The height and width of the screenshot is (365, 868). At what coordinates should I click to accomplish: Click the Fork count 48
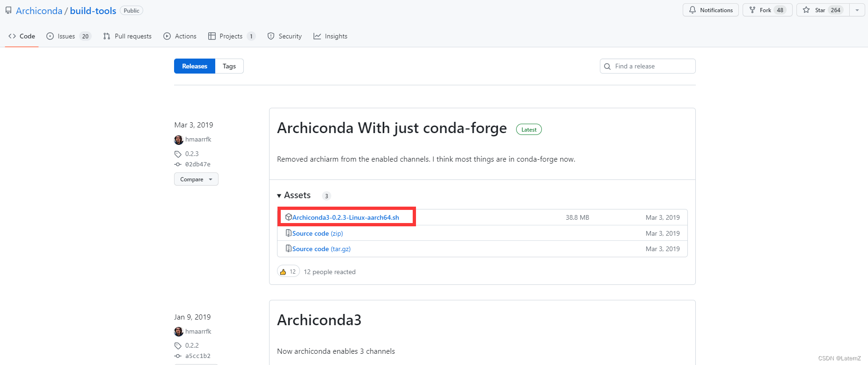[x=780, y=10]
